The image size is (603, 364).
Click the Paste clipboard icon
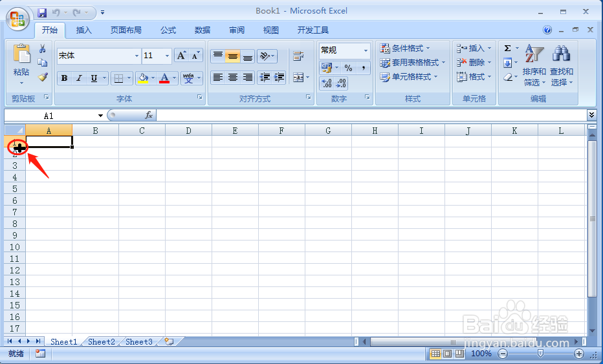[21, 54]
